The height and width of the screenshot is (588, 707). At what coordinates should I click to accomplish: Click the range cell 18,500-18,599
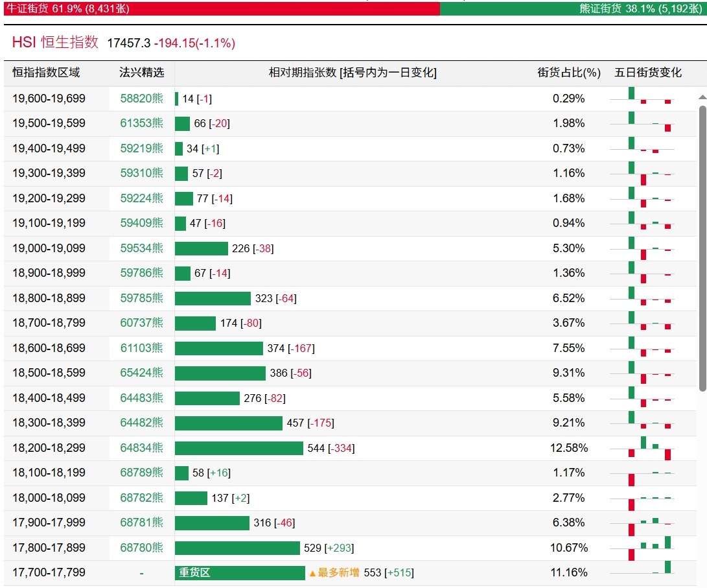49,373
